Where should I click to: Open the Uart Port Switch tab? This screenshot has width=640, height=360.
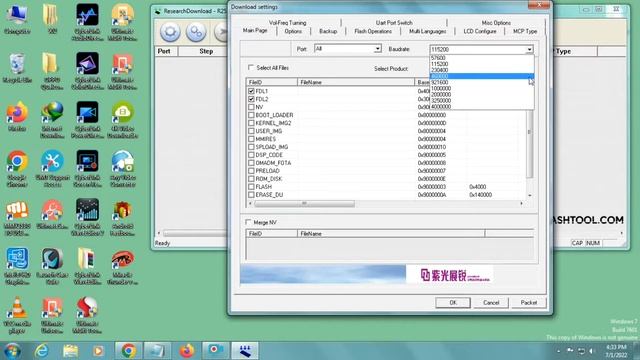(x=394, y=23)
